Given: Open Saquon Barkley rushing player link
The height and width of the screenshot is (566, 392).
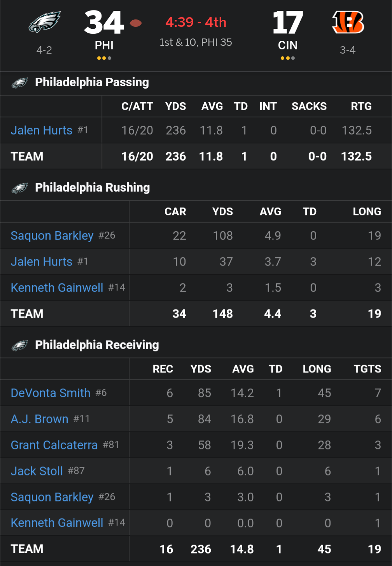Looking at the screenshot, I should point(52,236).
